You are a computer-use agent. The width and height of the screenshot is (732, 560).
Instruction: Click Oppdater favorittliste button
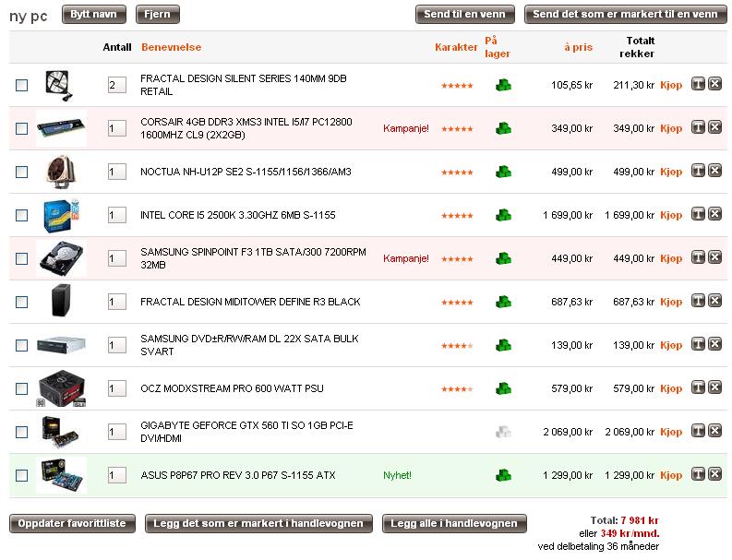[72, 524]
